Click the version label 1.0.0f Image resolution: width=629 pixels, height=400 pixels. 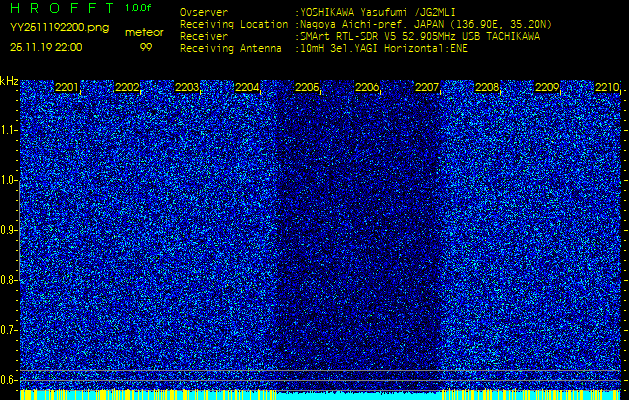pos(138,8)
